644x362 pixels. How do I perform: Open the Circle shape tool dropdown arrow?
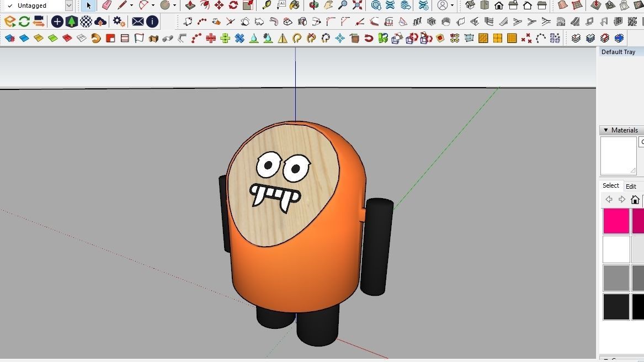point(174,6)
